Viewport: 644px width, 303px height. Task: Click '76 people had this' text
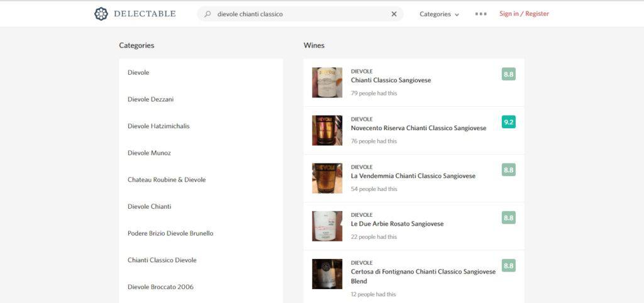point(374,141)
